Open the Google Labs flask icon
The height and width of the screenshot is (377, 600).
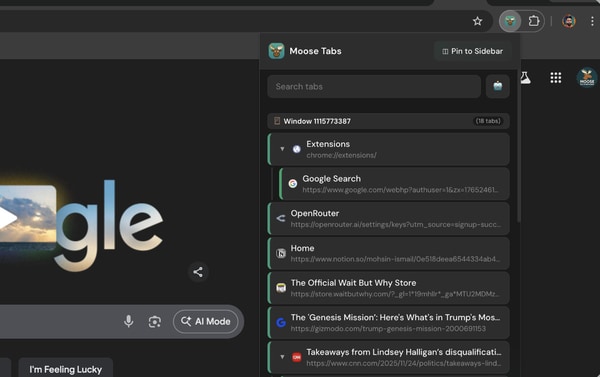tap(526, 78)
